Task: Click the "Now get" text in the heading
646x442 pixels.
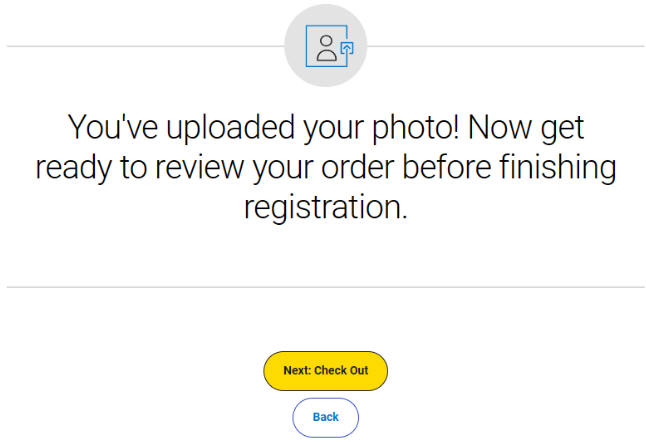Action: click(x=526, y=128)
